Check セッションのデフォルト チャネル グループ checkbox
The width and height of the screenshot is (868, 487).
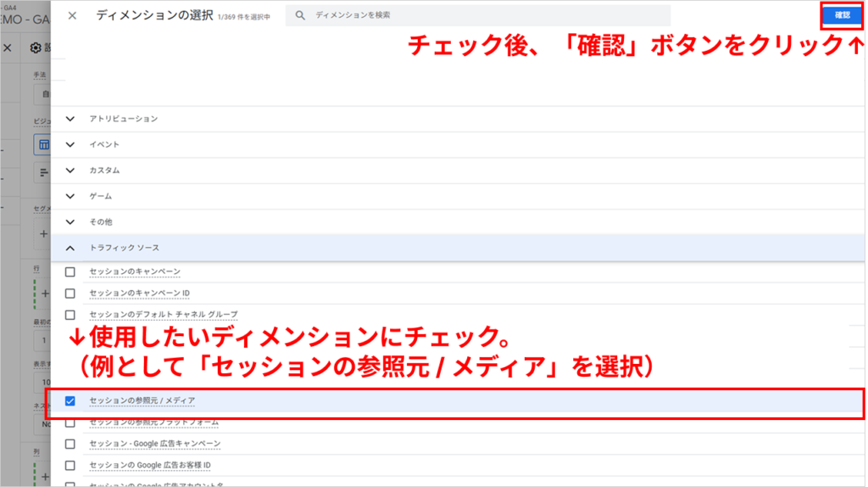(70, 315)
